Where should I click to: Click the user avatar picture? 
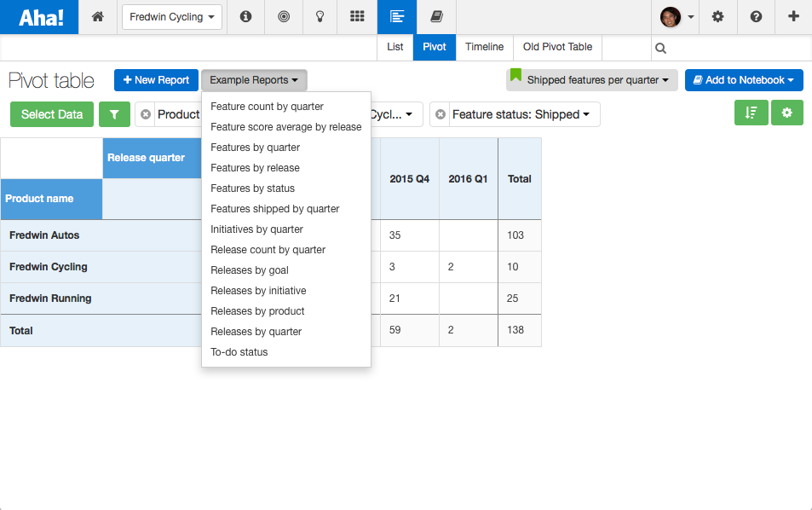[670, 17]
